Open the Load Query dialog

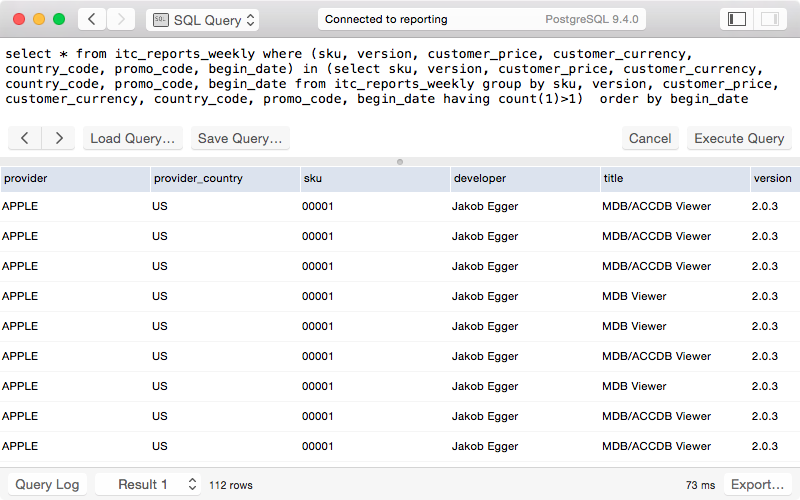pos(133,138)
